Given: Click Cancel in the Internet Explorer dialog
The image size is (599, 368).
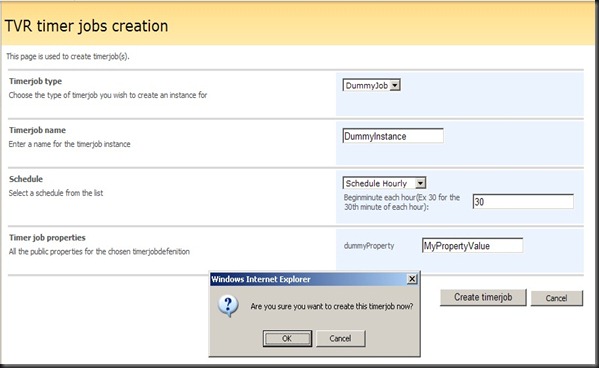Looking at the screenshot, I should tap(340, 338).
